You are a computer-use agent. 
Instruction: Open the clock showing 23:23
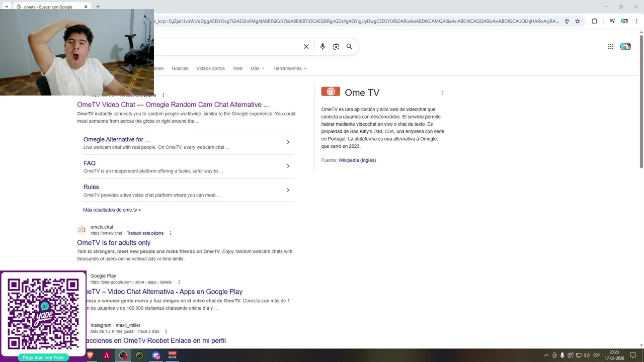point(614,355)
